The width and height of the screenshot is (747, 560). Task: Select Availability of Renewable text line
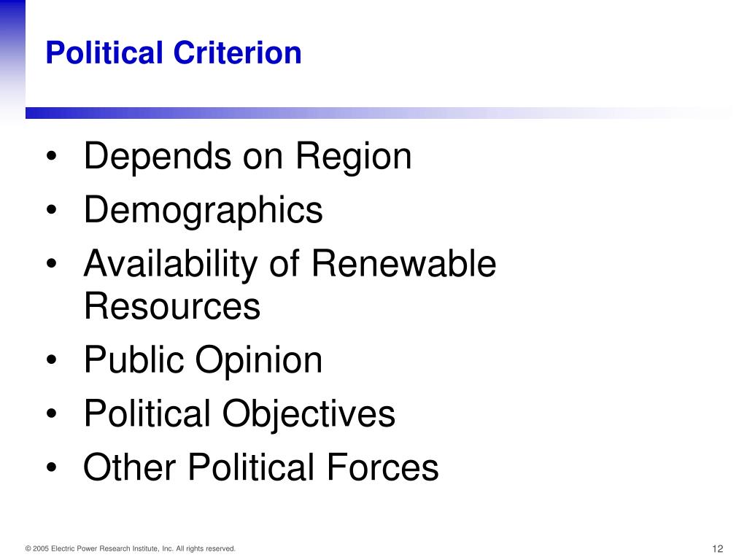click(x=290, y=264)
